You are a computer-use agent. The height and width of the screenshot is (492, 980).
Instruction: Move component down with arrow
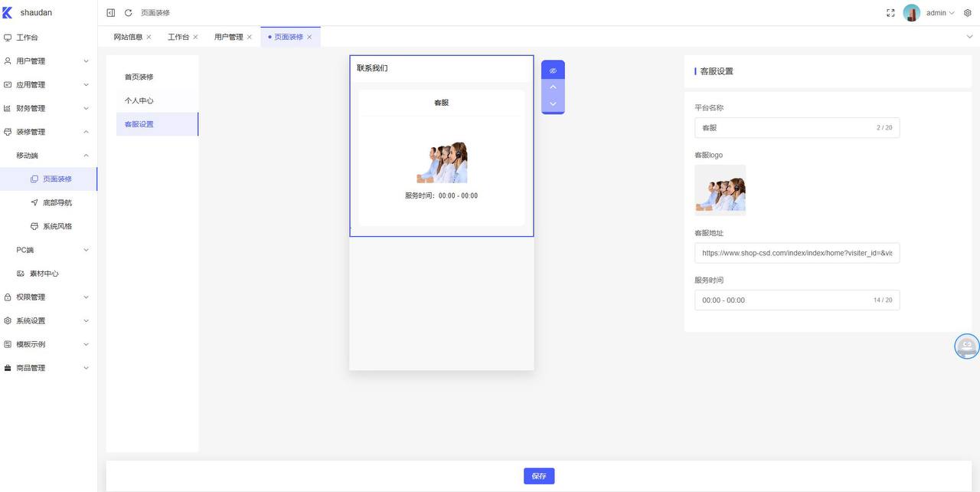553,103
